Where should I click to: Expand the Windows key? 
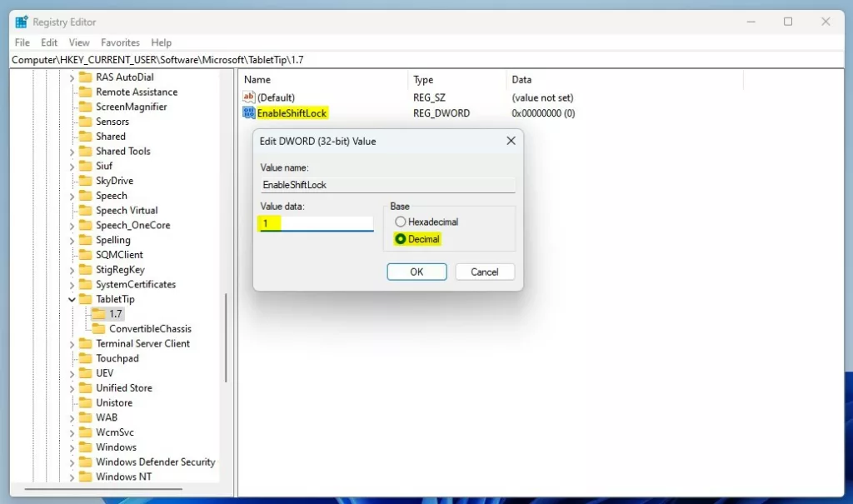pos(72,447)
